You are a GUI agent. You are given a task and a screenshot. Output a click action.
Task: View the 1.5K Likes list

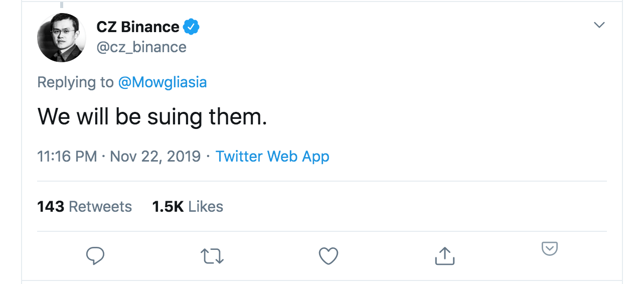(x=188, y=207)
